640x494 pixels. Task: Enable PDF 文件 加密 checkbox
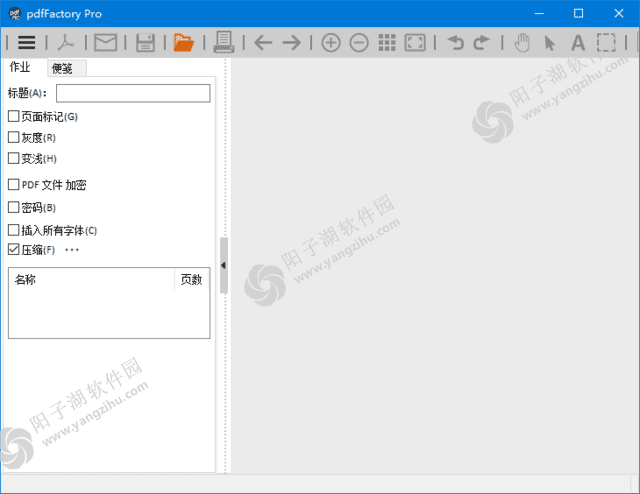coord(13,185)
